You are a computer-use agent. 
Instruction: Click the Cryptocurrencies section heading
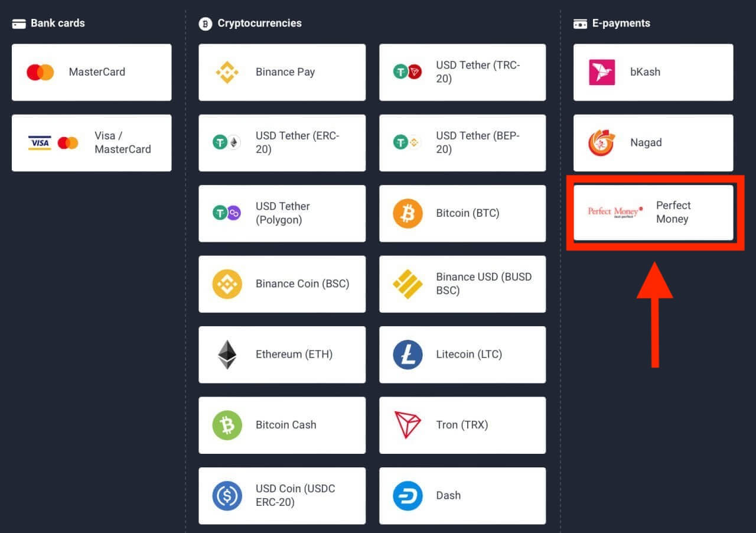[x=259, y=24]
